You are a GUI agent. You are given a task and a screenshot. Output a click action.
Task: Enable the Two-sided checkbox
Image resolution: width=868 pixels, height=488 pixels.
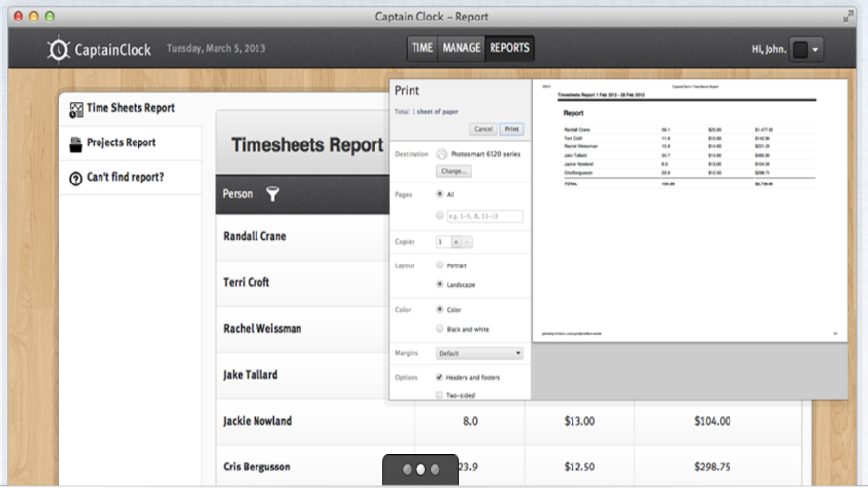pyautogui.click(x=439, y=395)
